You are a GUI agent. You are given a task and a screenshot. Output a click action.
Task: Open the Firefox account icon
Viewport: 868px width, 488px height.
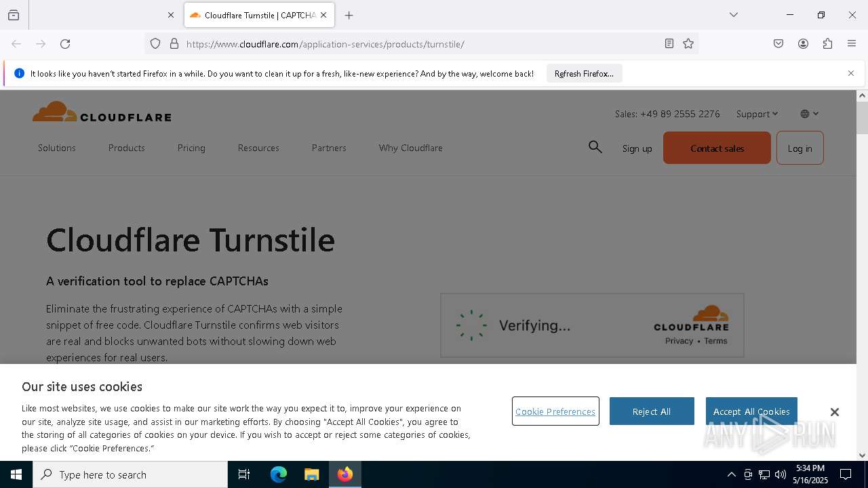[803, 44]
